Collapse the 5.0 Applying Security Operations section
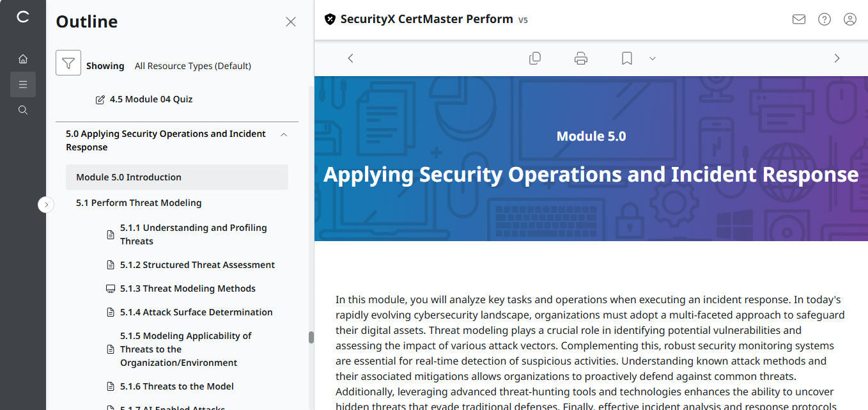 (283, 135)
